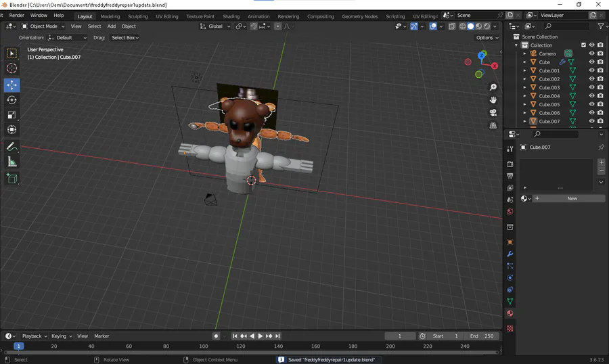Activate the Rotate tool
The height and width of the screenshot is (364, 609).
pyautogui.click(x=12, y=100)
